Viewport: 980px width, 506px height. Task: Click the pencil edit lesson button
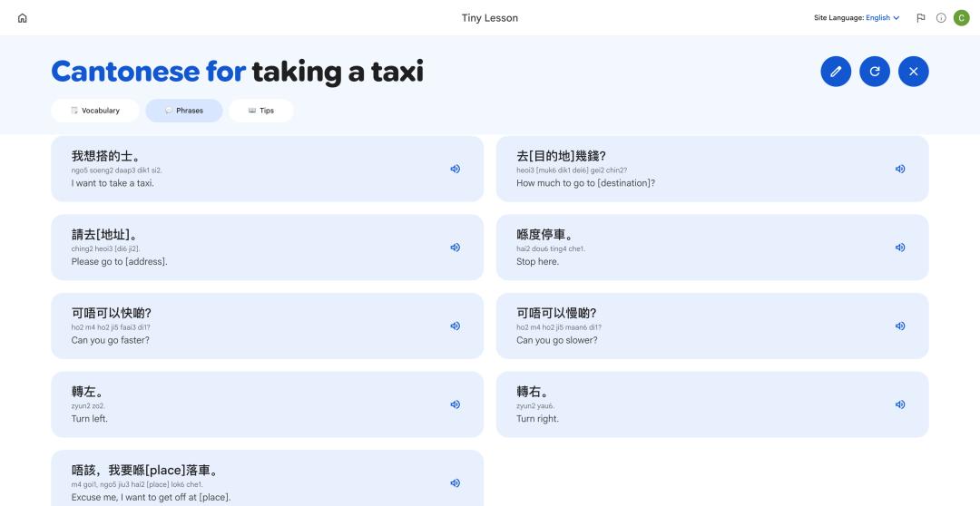pyautogui.click(x=836, y=72)
